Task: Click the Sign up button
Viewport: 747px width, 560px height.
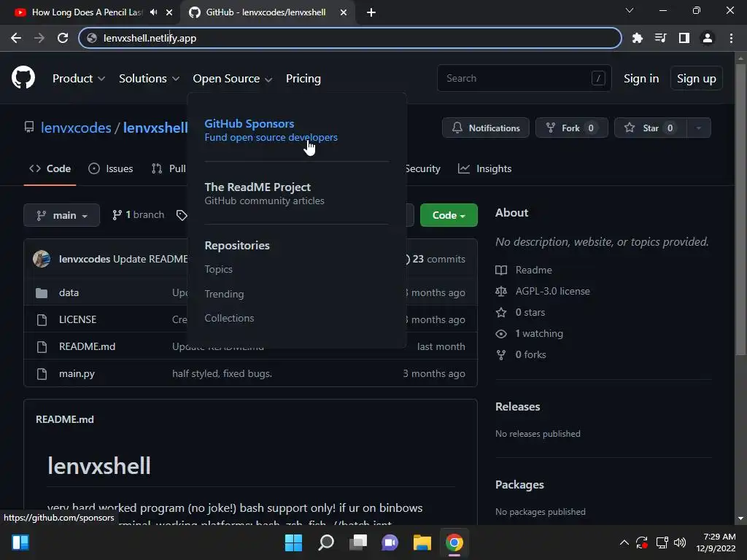Action: [697, 79]
